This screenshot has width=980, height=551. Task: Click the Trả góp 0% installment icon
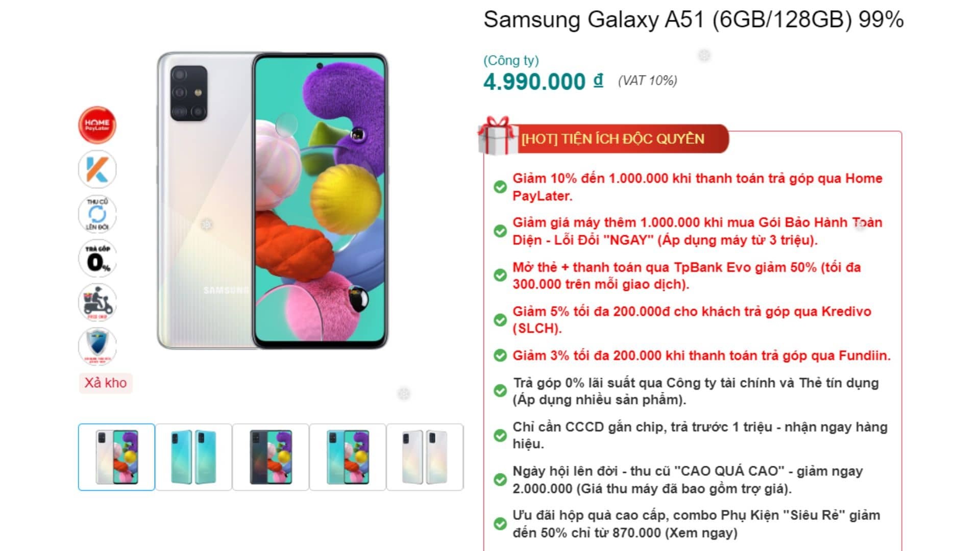(97, 259)
